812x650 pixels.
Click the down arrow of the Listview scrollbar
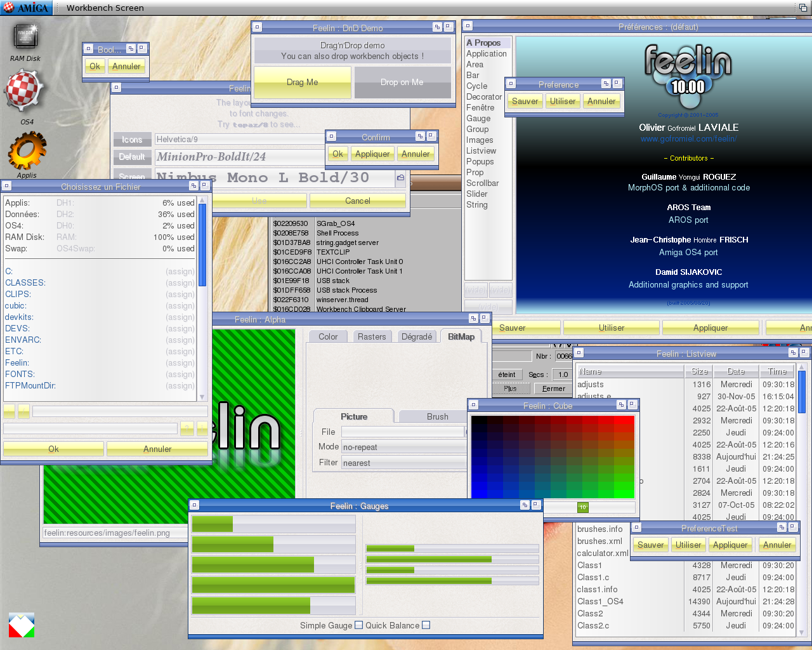pyautogui.click(x=801, y=633)
